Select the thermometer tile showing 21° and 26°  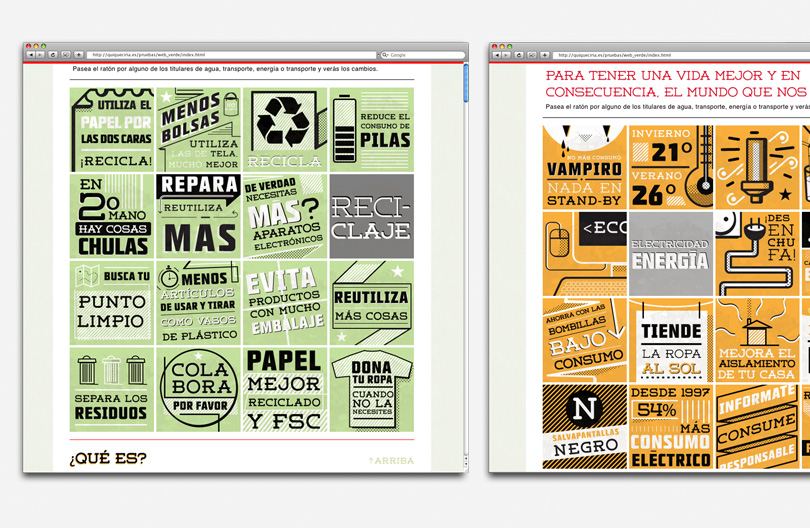tap(671, 167)
